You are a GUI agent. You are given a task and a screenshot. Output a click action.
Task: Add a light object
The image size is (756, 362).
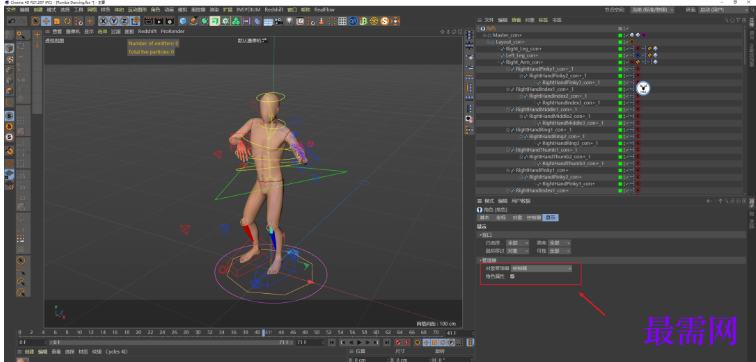(x=289, y=21)
